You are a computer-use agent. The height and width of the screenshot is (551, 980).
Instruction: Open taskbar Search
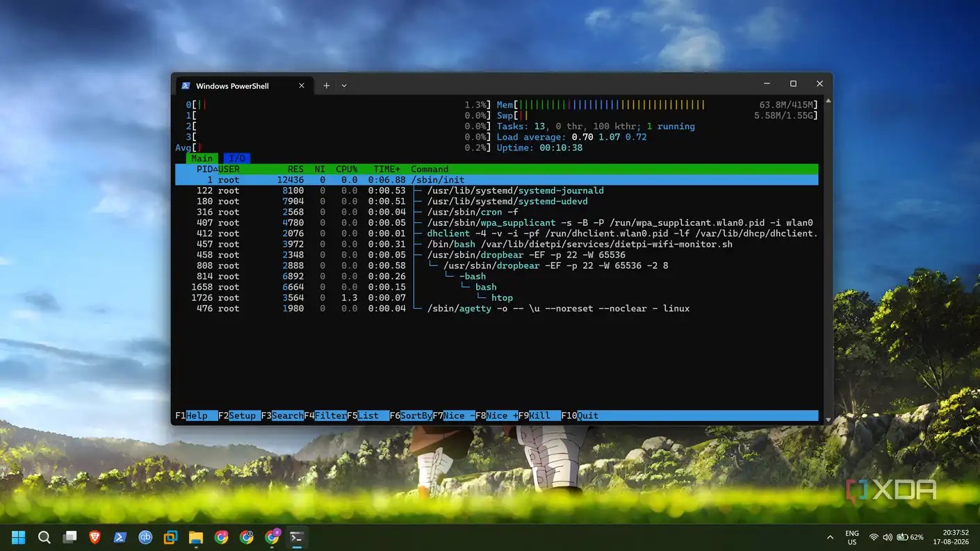click(44, 537)
